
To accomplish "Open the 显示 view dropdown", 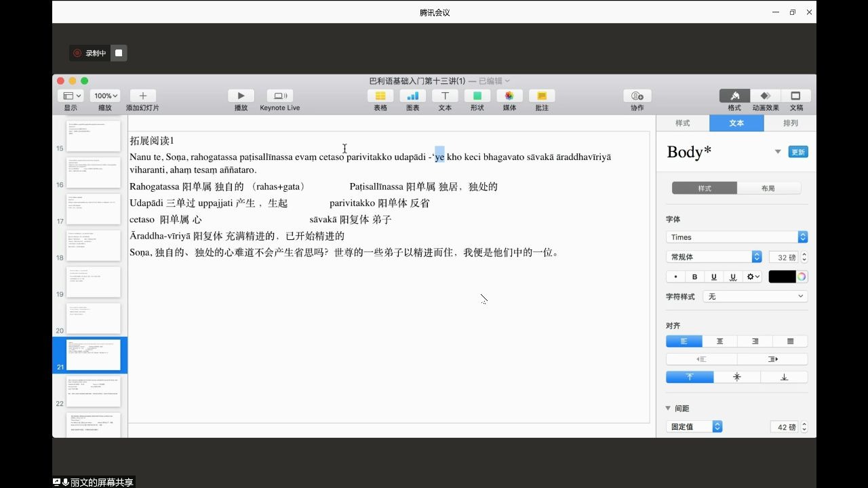I will click(71, 96).
